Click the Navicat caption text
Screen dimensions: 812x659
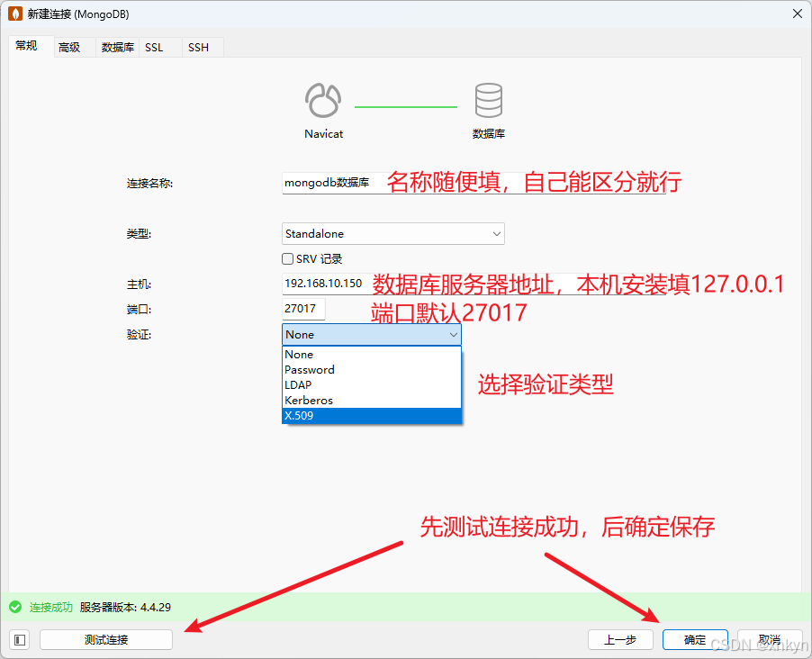point(324,133)
